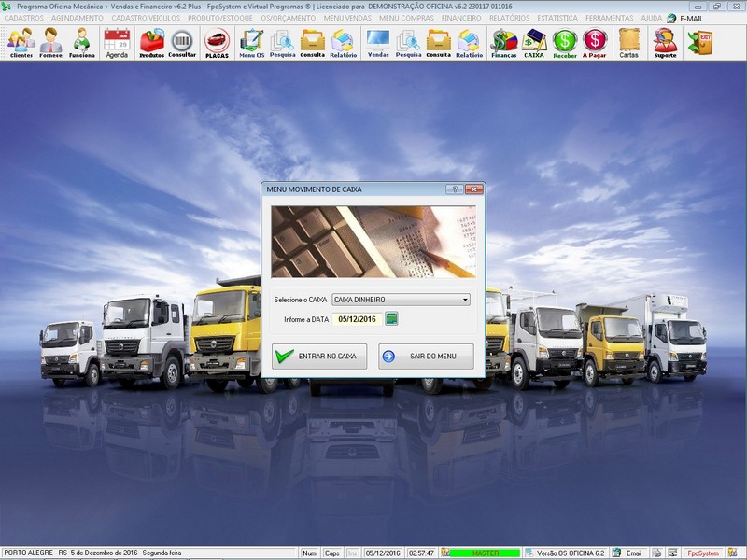
Task: Open the AJUDA menu
Action: pos(651,18)
